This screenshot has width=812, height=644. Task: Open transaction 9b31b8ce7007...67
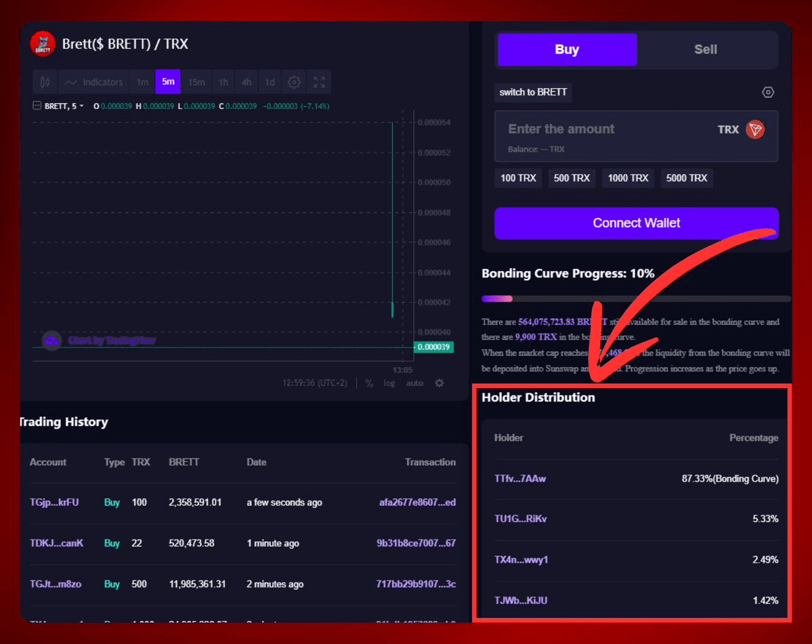[x=416, y=543]
